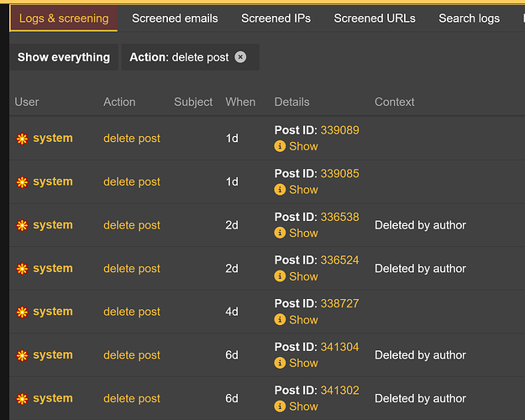Open post ID 336538 link

click(x=340, y=217)
